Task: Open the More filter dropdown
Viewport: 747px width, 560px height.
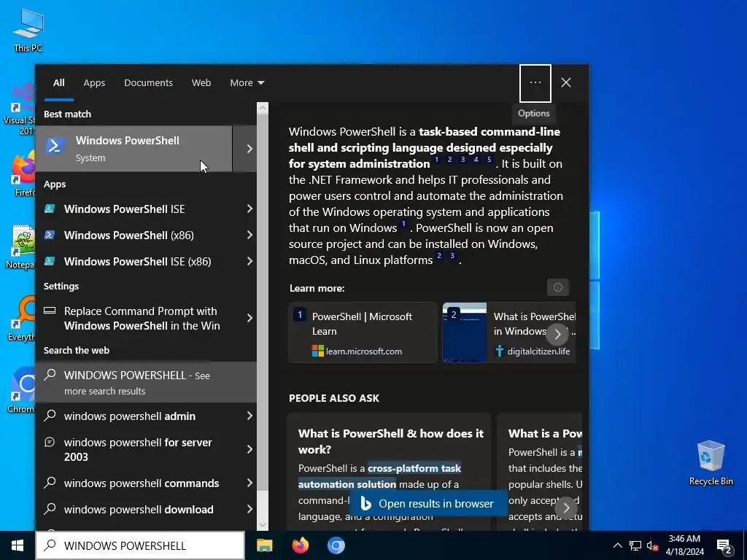Action: [247, 83]
